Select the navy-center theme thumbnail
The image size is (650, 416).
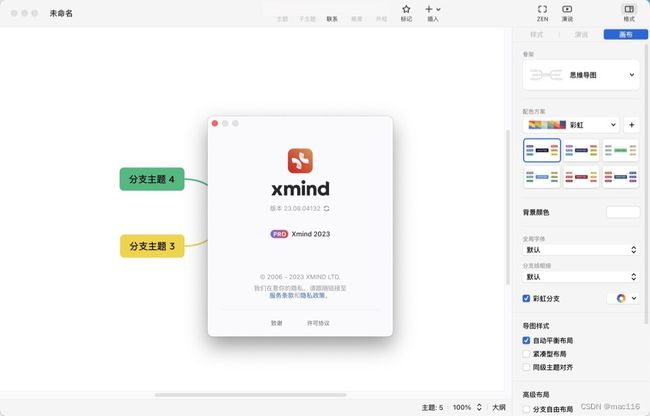[581, 150]
